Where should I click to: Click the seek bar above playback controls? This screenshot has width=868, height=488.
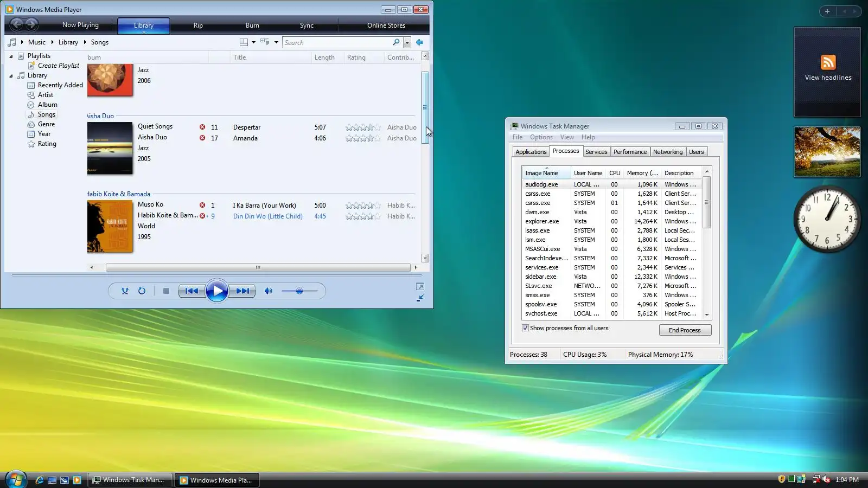click(217, 275)
